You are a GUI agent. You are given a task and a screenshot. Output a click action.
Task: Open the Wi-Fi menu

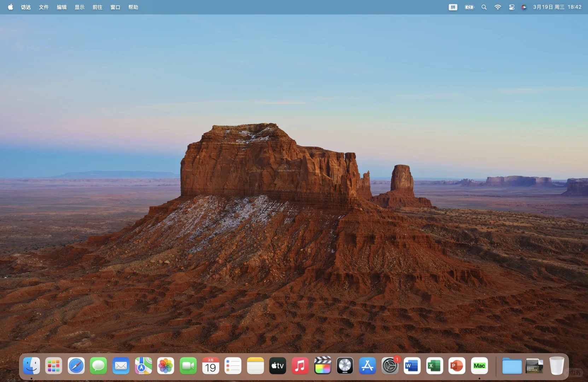498,7
